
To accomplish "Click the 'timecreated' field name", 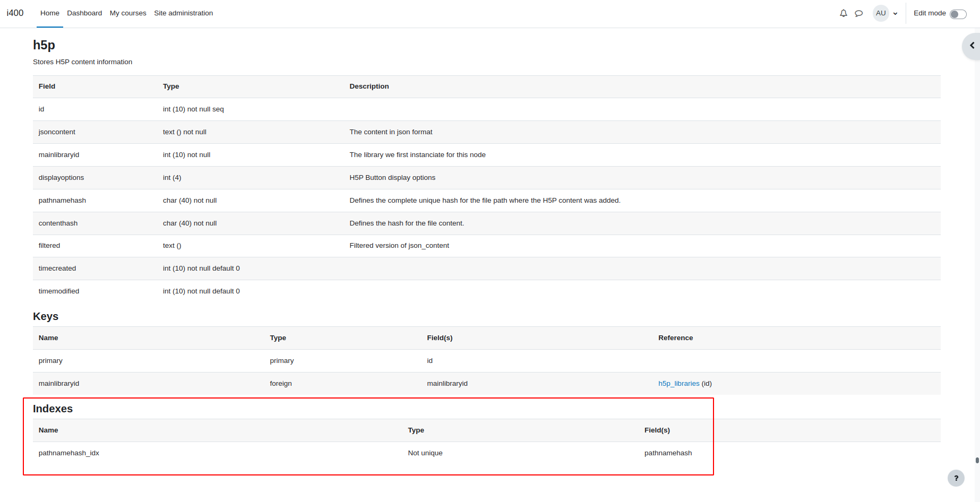I will (x=57, y=269).
